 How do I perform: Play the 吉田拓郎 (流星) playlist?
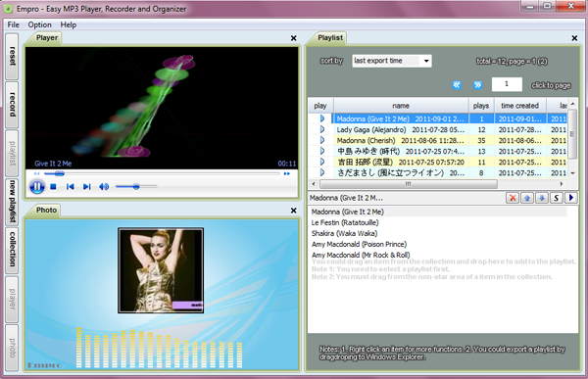(322, 162)
